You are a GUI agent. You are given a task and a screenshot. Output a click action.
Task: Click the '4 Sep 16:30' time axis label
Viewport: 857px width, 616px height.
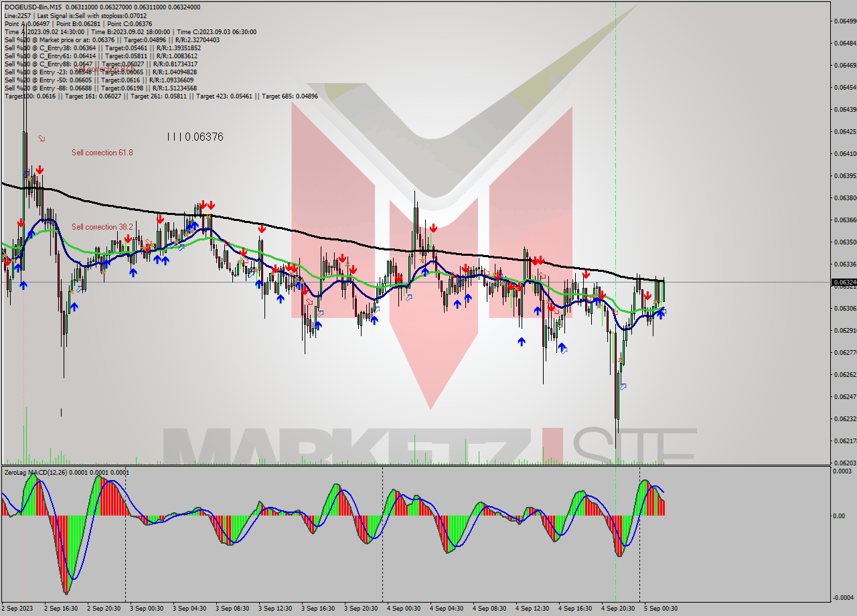point(575,609)
